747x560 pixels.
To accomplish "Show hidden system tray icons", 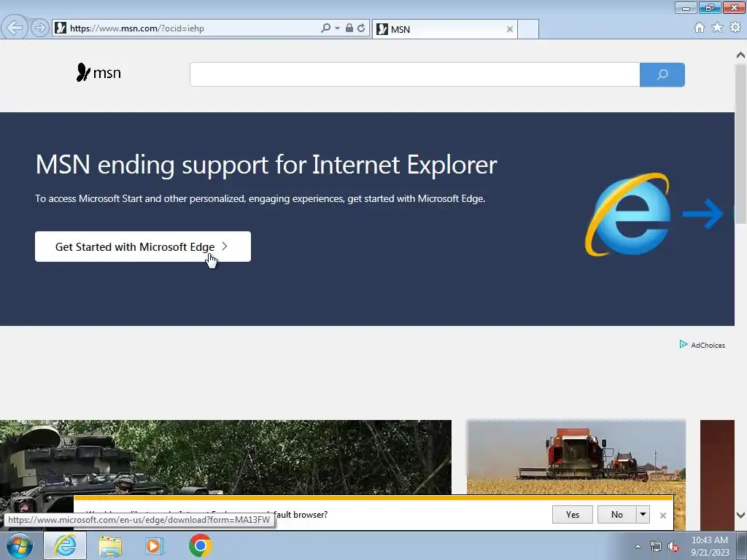I will [x=638, y=546].
